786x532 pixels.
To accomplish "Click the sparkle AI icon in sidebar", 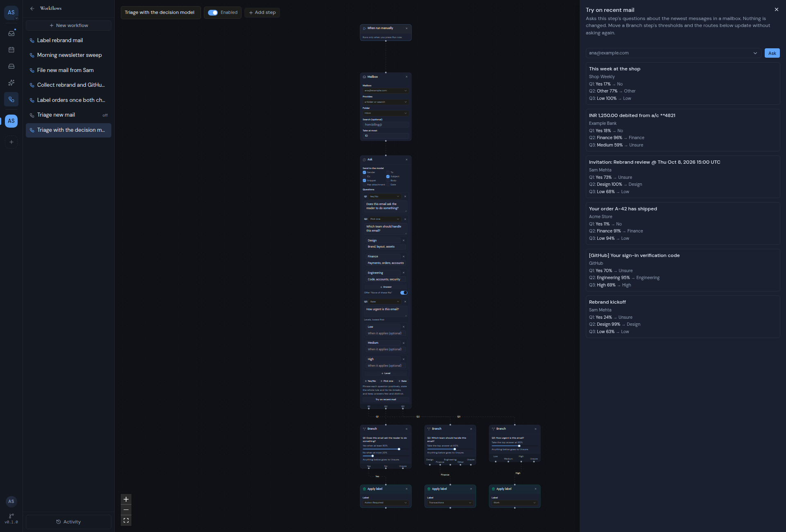I will point(11,83).
